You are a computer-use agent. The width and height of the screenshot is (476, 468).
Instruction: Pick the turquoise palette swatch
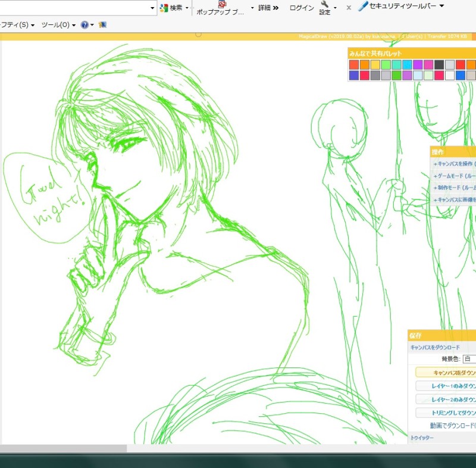(x=396, y=64)
